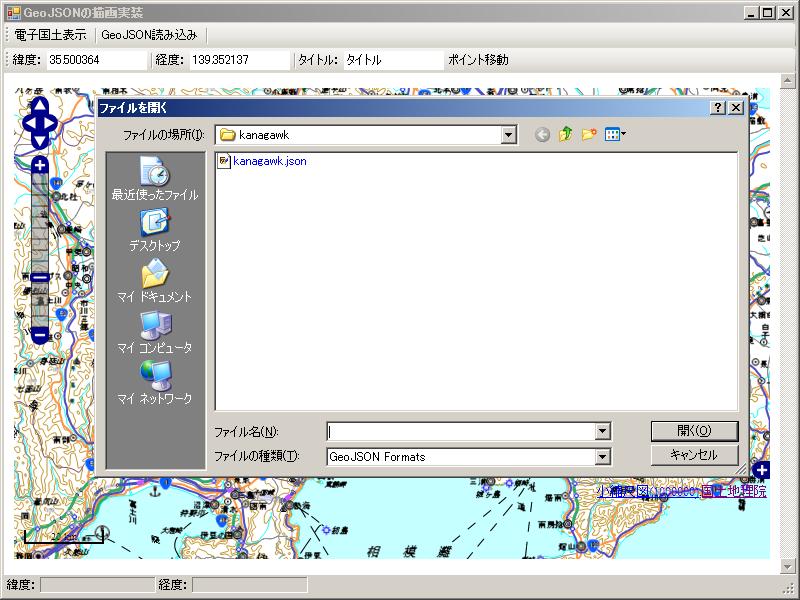Screen dimensions: 800x600
Task: Create a new folder in the open dialog
Action: point(588,134)
